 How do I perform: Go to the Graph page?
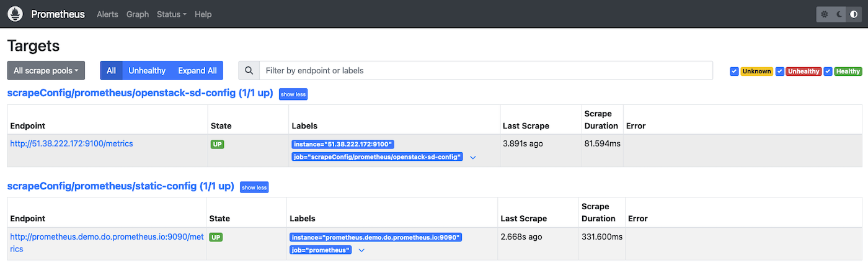(138, 14)
